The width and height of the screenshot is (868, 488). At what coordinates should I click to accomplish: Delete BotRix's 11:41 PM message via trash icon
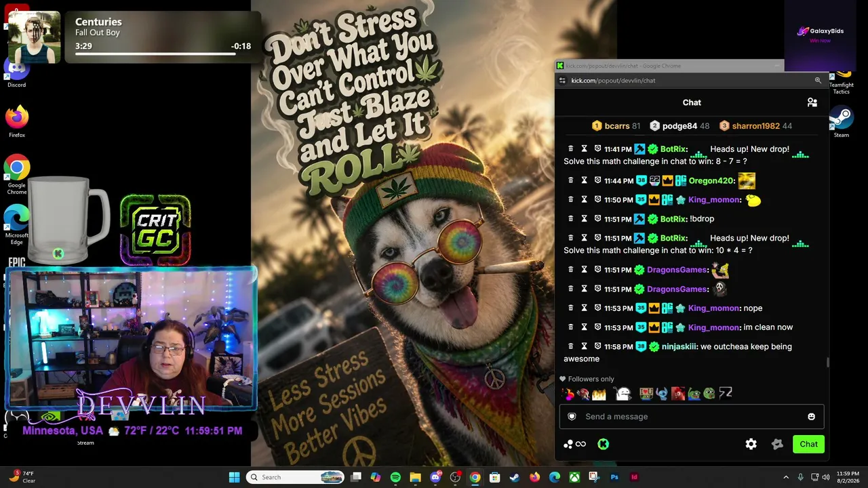[570, 149]
